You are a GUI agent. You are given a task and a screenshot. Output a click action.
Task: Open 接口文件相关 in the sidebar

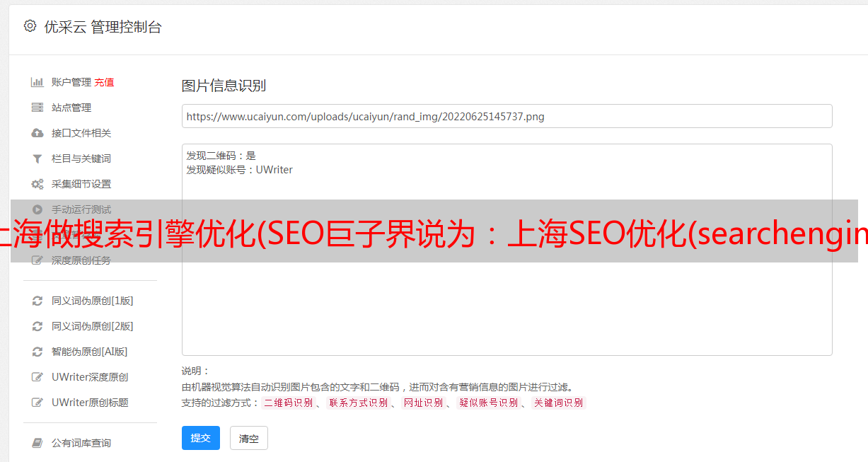coord(81,133)
